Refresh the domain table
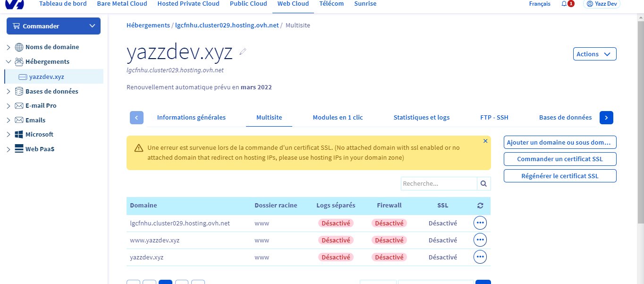Screen dimensions: 644x284 coord(480,206)
